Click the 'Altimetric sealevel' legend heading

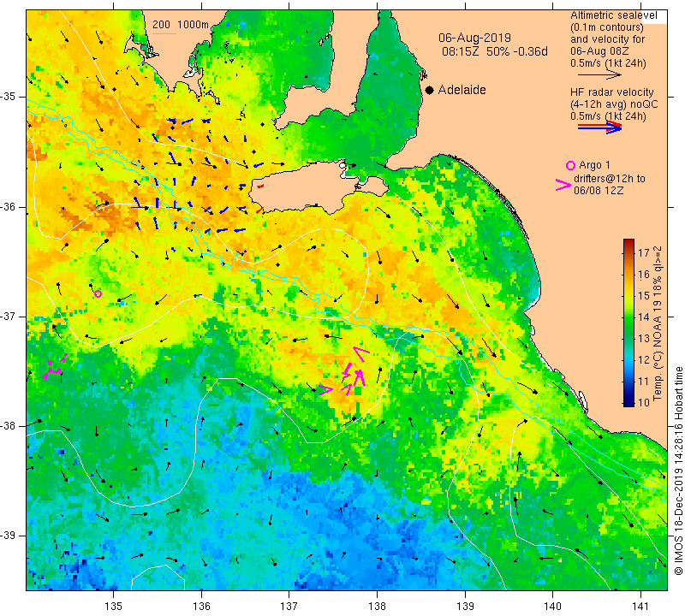pyautogui.click(x=614, y=15)
